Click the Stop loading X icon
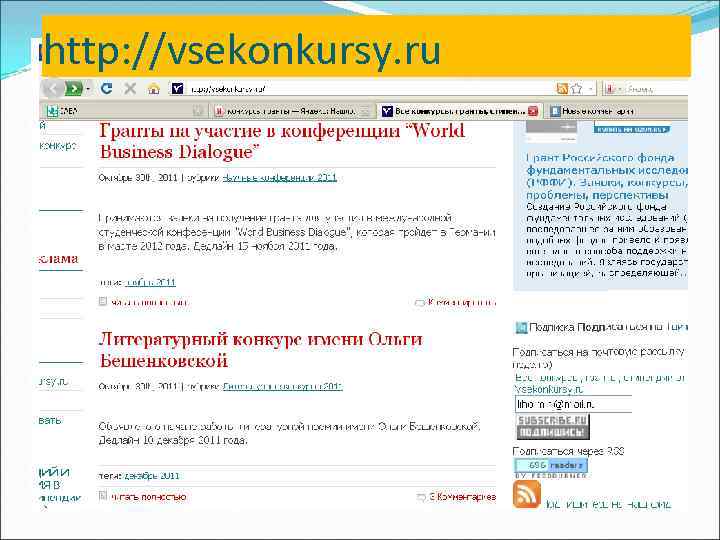 [130, 88]
